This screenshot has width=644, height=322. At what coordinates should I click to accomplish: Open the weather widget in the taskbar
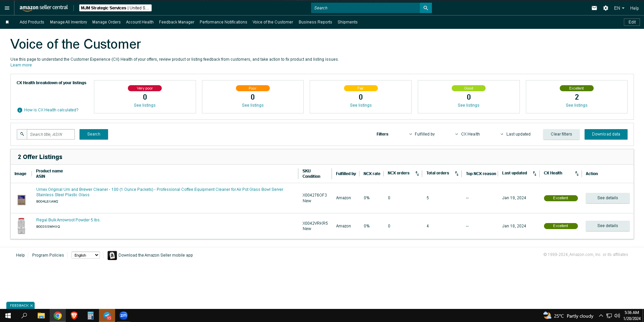click(568, 316)
